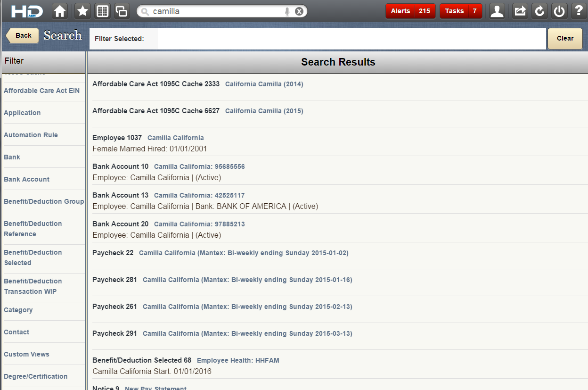Click the Clear filter button
588x390 pixels.
tap(565, 39)
